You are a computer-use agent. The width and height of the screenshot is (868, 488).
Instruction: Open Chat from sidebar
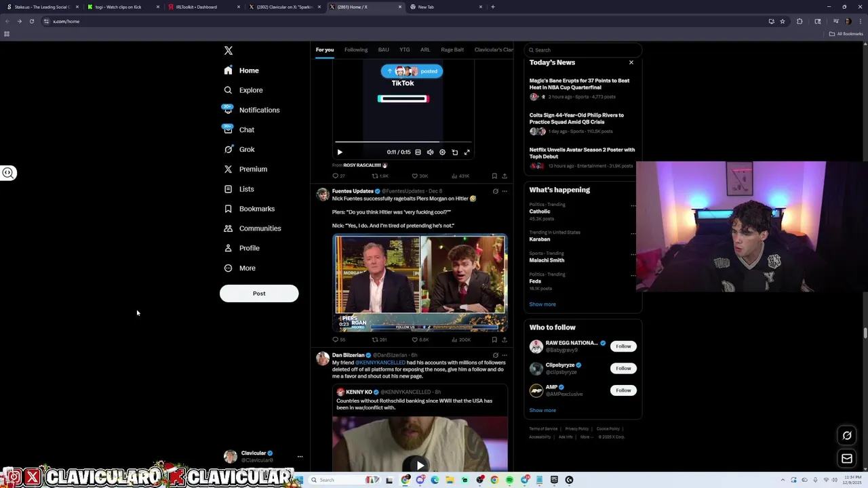pos(238,129)
